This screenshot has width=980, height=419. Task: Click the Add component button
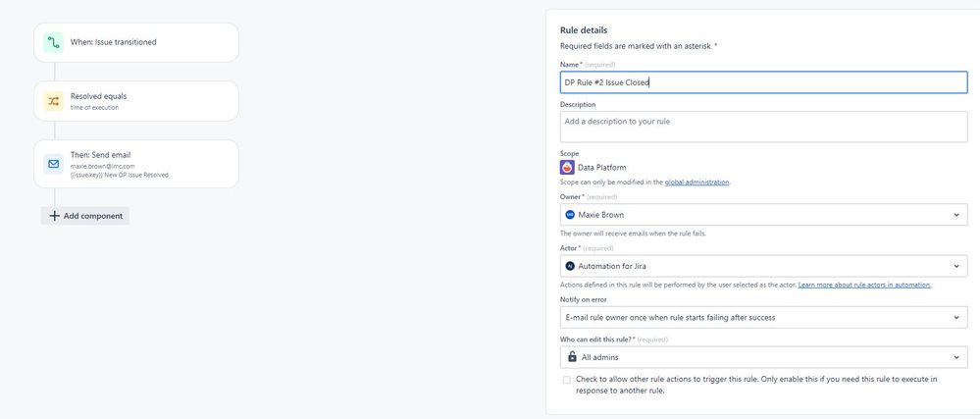click(85, 216)
